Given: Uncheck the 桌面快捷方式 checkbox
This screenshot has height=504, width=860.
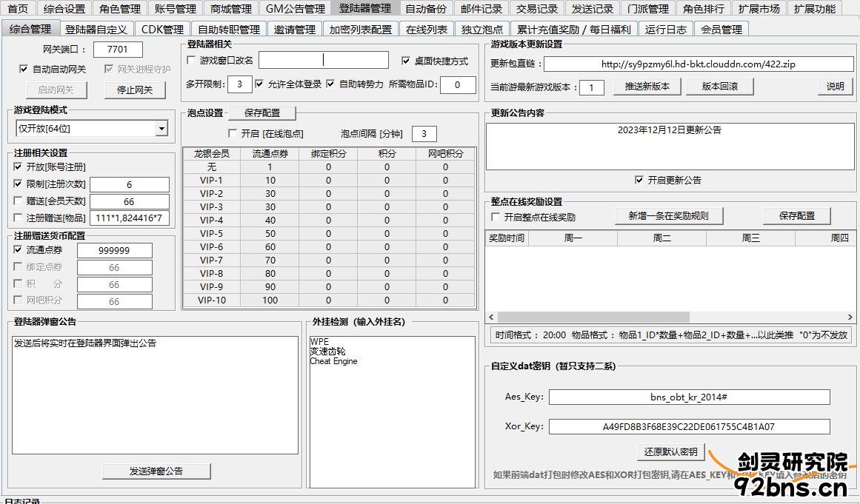Looking at the screenshot, I should [x=406, y=61].
